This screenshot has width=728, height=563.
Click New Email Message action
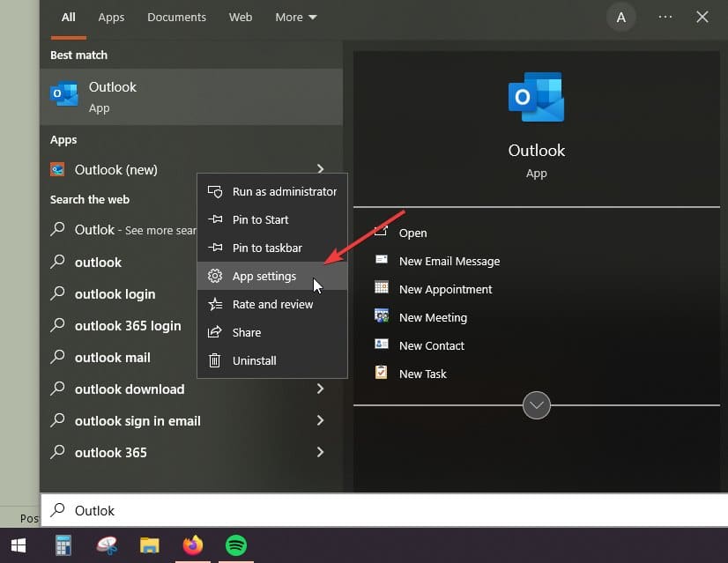tap(449, 261)
